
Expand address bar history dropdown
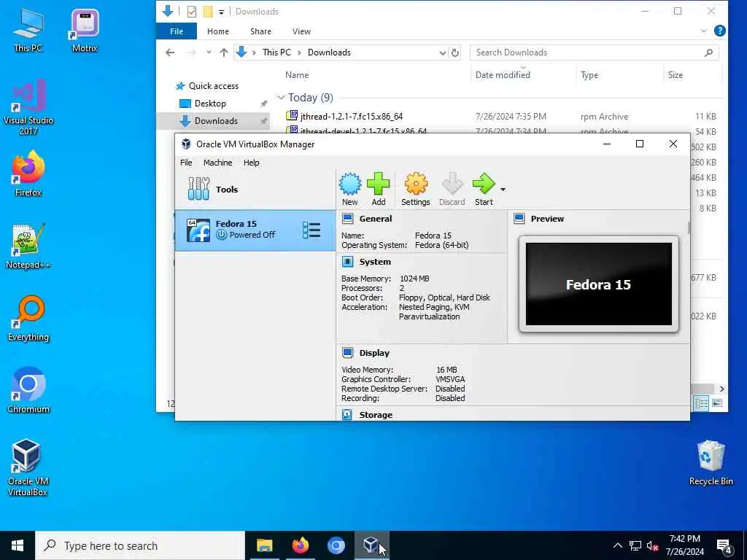tap(443, 52)
